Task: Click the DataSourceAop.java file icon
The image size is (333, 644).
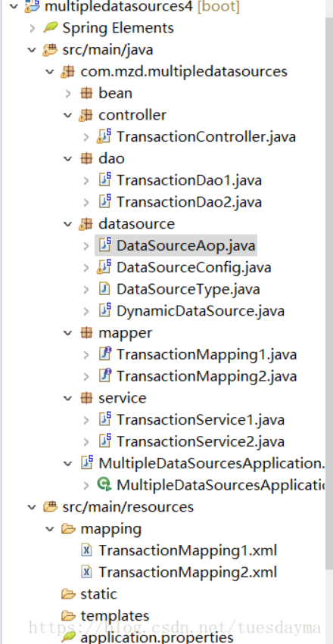Action: click(105, 245)
